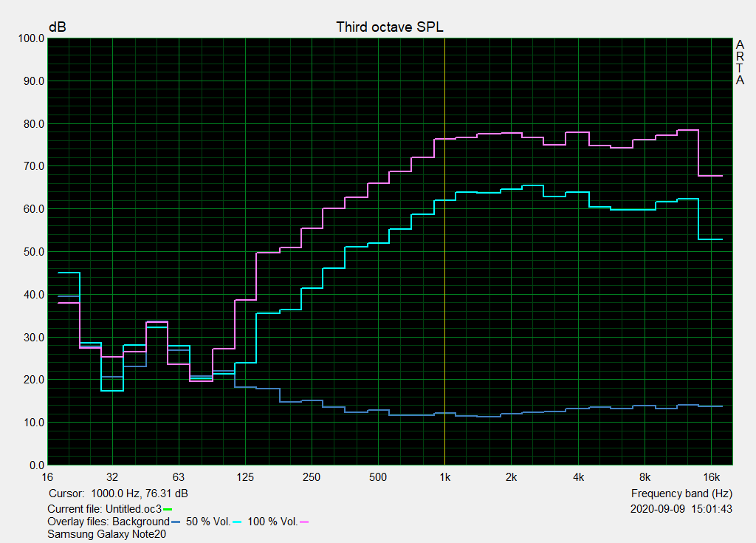This screenshot has height=543, width=756.
Task: Click the 100.0 y-axis tick label
Action: coord(31,38)
